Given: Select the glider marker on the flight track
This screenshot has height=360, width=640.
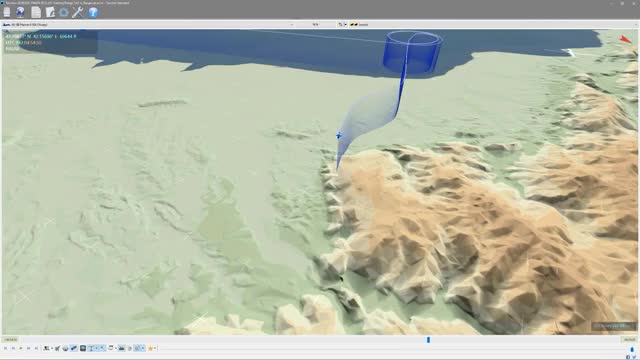Looking at the screenshot, I should (338, 136).
